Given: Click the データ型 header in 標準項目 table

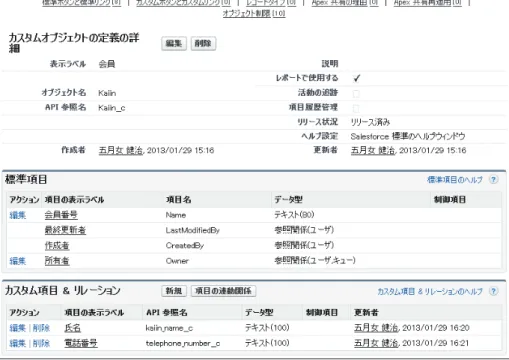Looking at the screenshot, I should tap(288, 200).
